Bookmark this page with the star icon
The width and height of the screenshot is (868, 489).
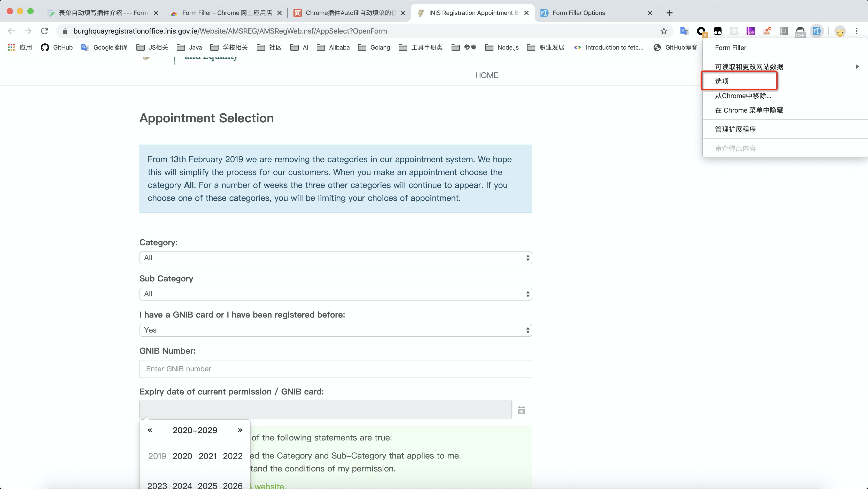pyautogui.click(x=663, y=31)
